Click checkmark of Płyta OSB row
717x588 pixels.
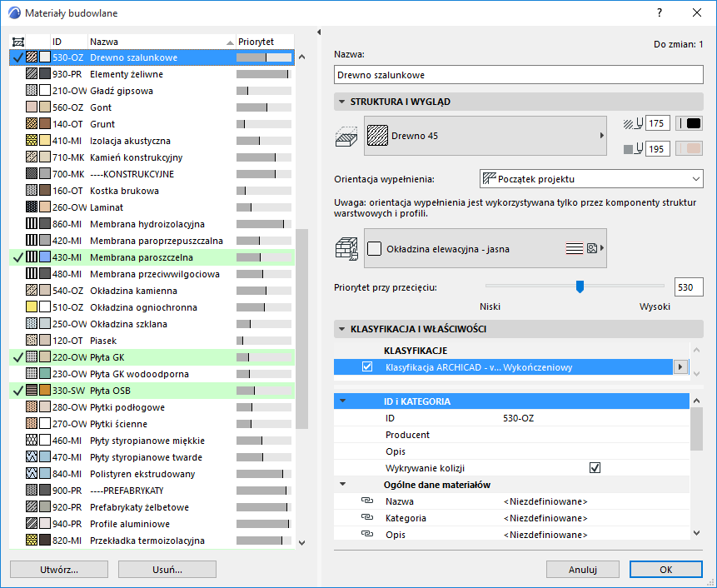click(x=17, y=391)
